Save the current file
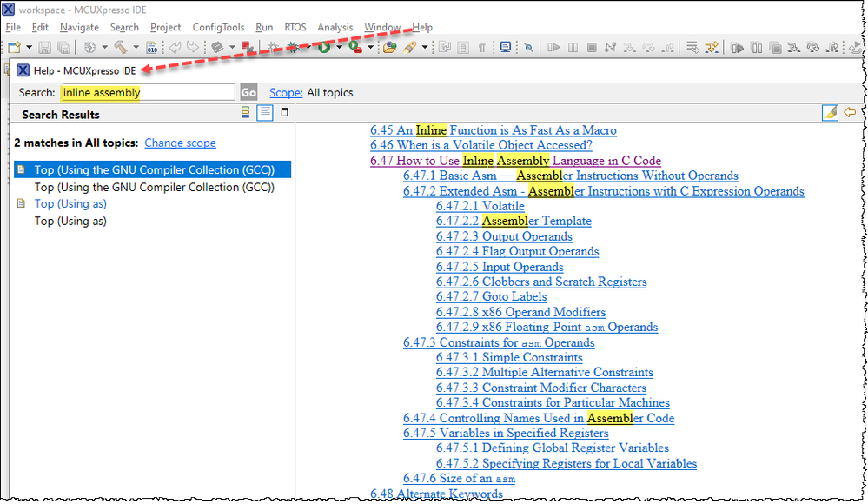Image resolution: width=868 pixels, height=504 pixels. [43, 47]
